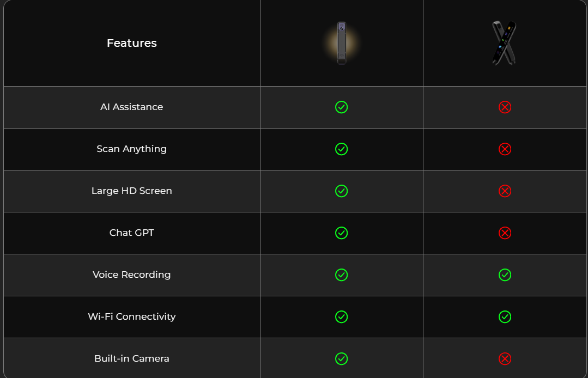Click the green check in the Large HD Screen row

[x=341, y=191]
